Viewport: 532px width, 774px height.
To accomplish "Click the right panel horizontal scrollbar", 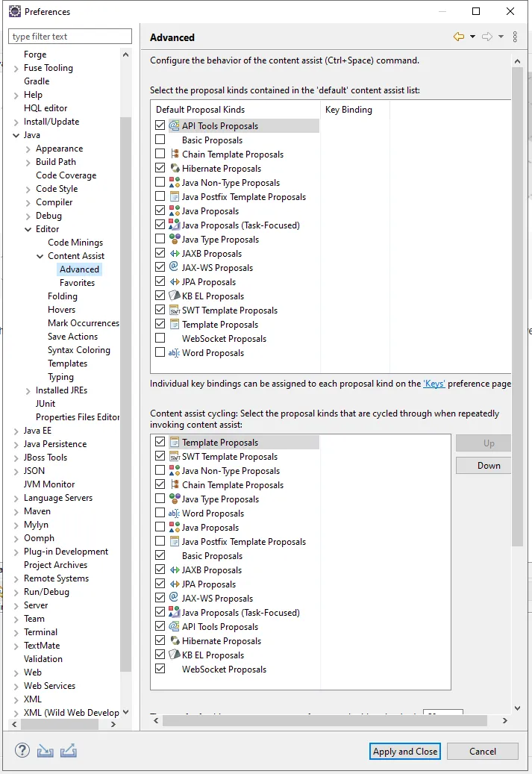I will tap(325, 721).
